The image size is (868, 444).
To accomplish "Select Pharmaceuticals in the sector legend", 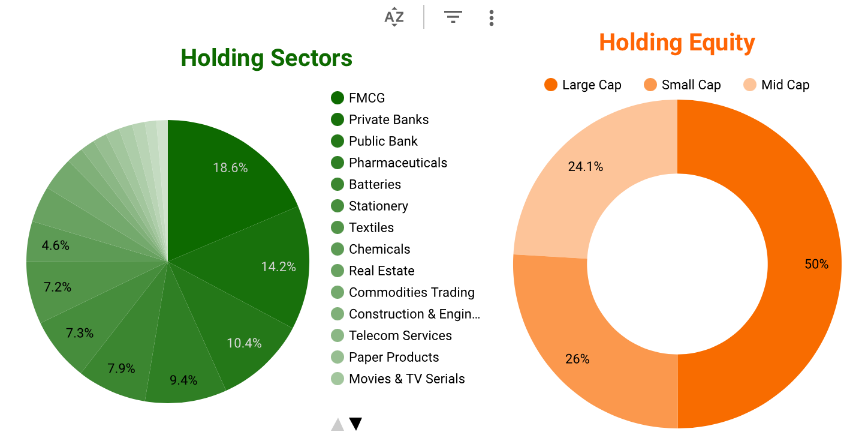I will coord(397,163).
